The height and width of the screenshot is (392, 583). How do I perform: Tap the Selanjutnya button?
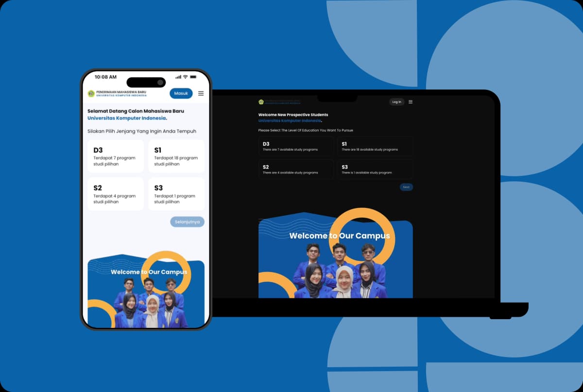click(x=187, y=222)
